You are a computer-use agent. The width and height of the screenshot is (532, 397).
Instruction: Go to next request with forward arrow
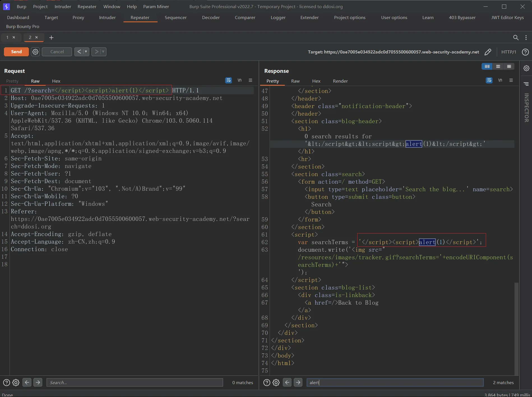(96, 52)
